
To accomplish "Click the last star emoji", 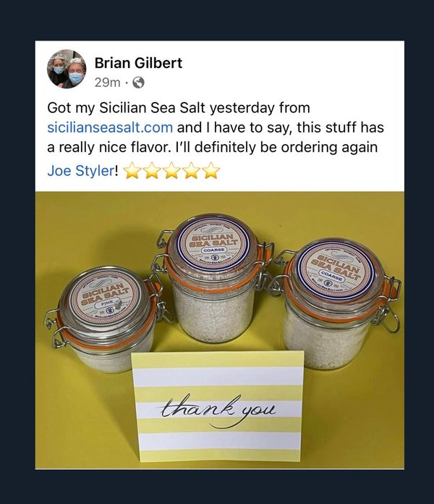I will (x=211, y=170).
